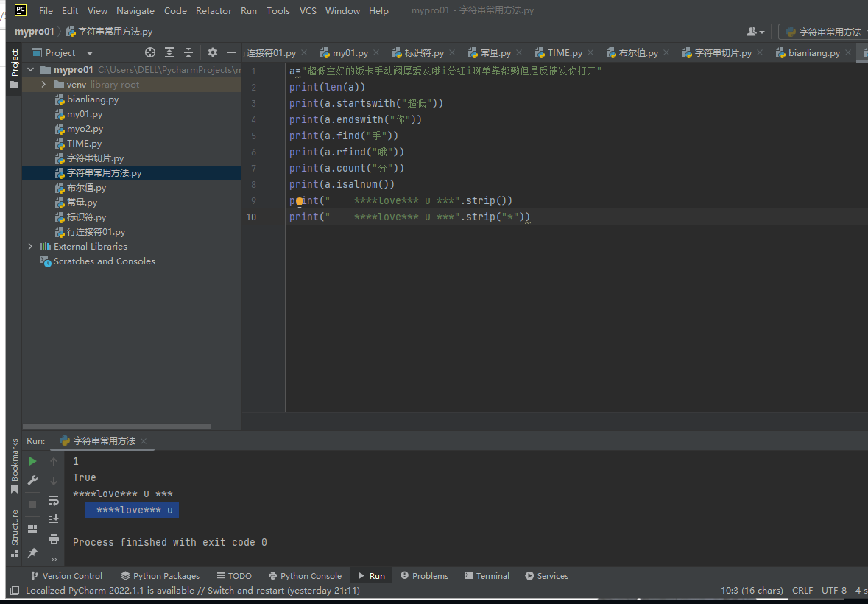Open TODO tool window

click(234, 576)
